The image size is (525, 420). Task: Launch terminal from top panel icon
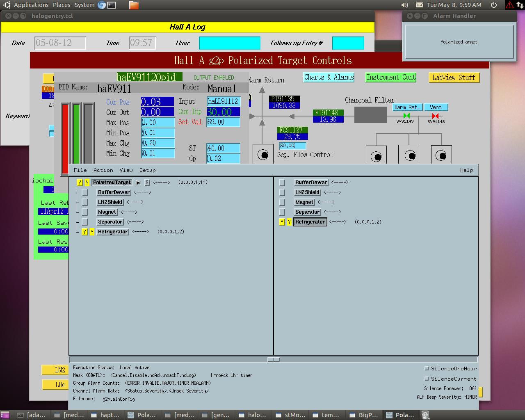click(x=112, y=5)
